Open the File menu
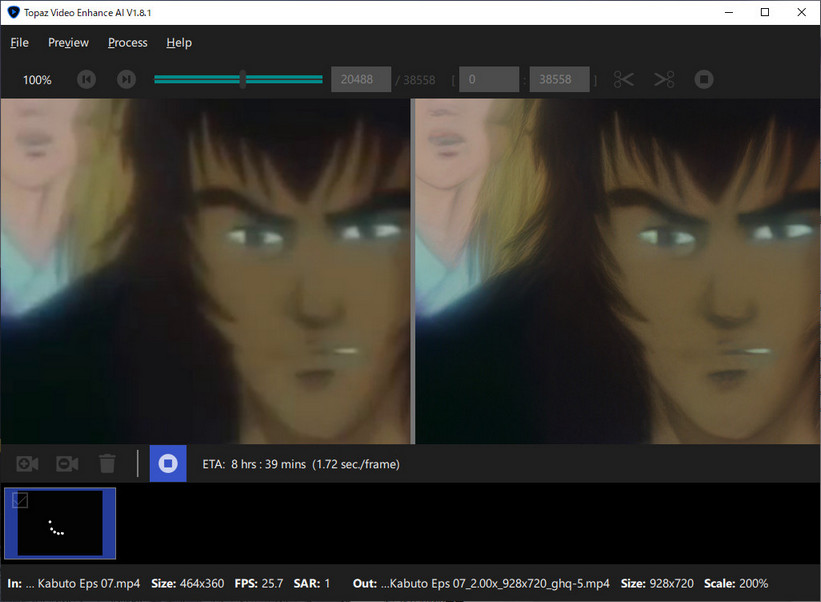 (19, 42)
